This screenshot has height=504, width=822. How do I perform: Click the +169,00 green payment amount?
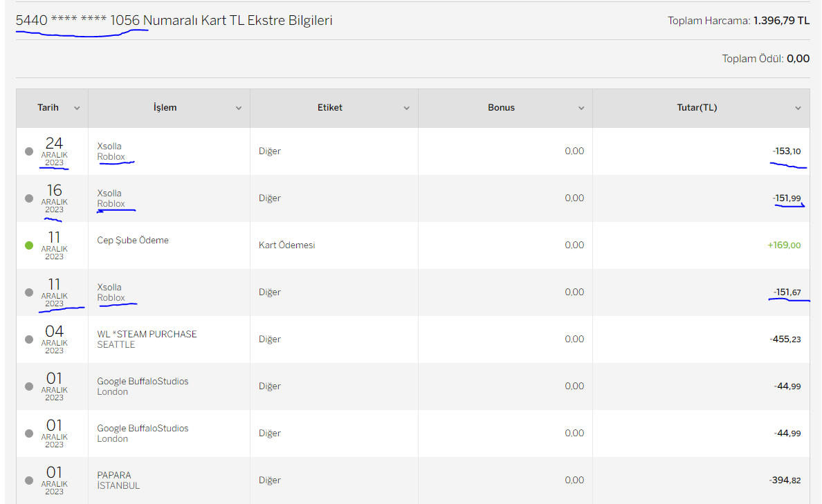784,245
